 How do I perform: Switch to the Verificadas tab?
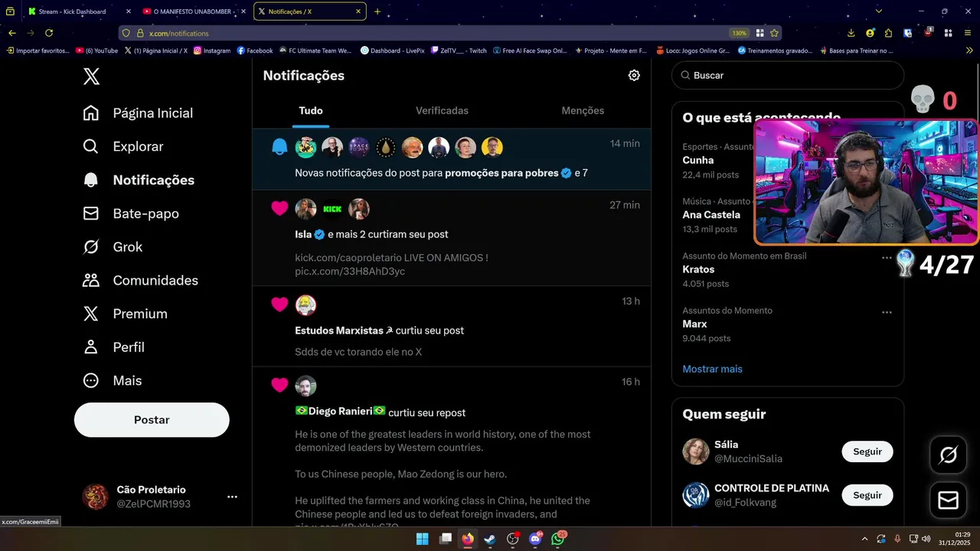pyautogui.click(x=442, y=111)
